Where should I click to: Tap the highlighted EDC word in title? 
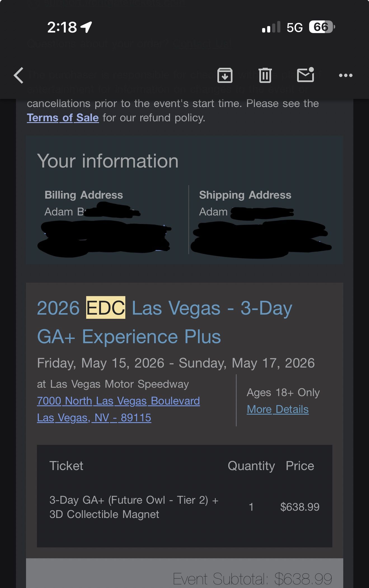pyautogui.click(x=105, y=308)
